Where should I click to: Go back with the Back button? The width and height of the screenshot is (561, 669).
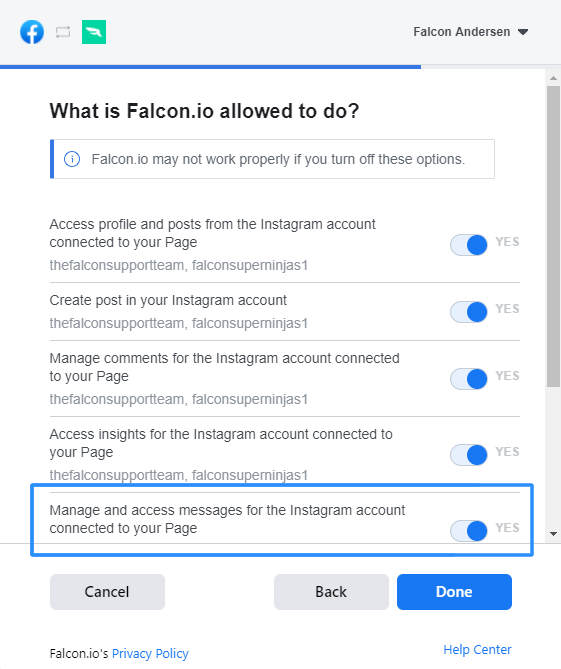point(331,592)
